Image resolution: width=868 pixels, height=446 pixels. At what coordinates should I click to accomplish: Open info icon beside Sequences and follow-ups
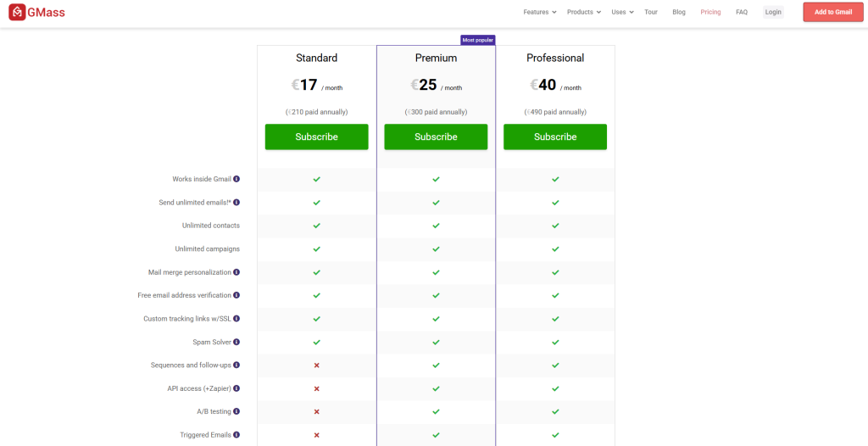236,365
